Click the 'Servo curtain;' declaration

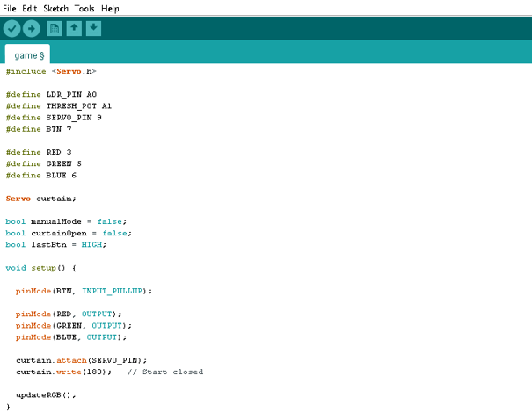point(40,199)
